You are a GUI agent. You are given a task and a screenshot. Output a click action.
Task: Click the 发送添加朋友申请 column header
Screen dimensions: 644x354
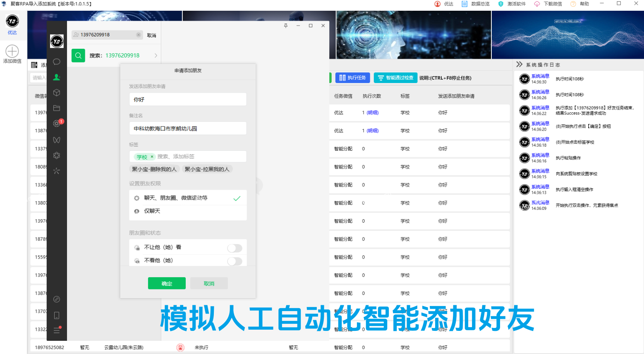[x=456, y=96]
